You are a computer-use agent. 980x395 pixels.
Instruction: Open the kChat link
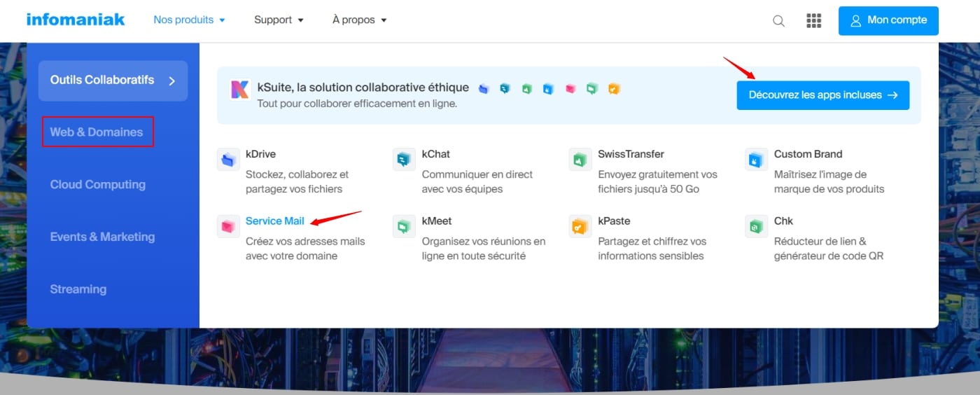tap(436, 154)
